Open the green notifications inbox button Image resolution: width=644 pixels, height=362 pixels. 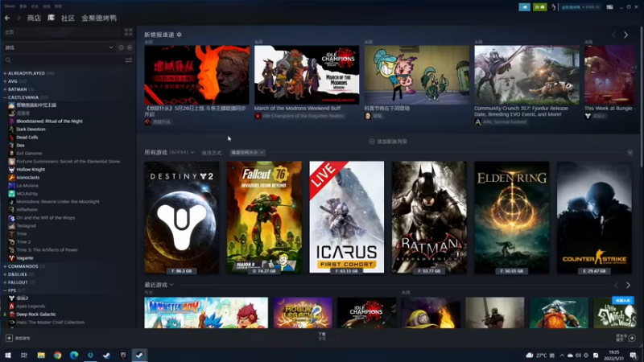539,7
